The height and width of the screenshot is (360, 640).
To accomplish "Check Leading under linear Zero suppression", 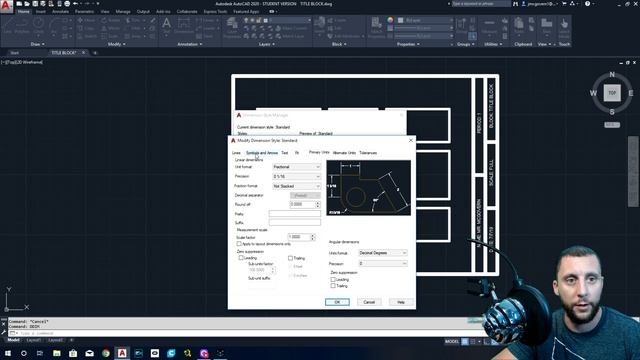I will pos(241,258).
